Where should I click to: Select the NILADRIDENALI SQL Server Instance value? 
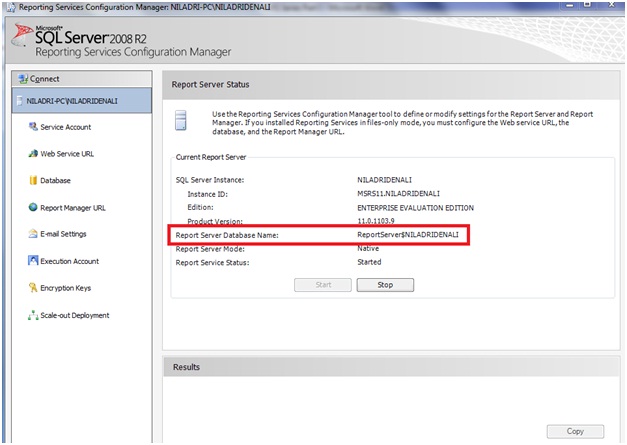tap(385, 180)
